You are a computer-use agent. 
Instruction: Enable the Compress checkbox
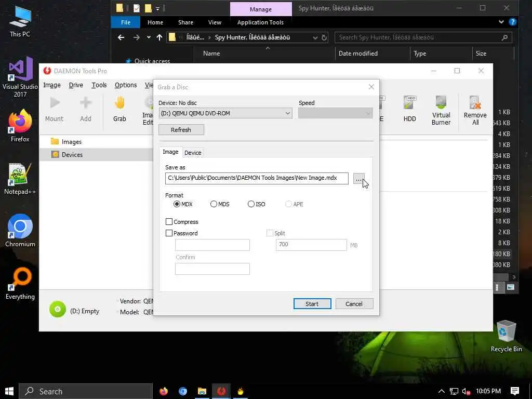pyautogui.click(x=169, y=221)
